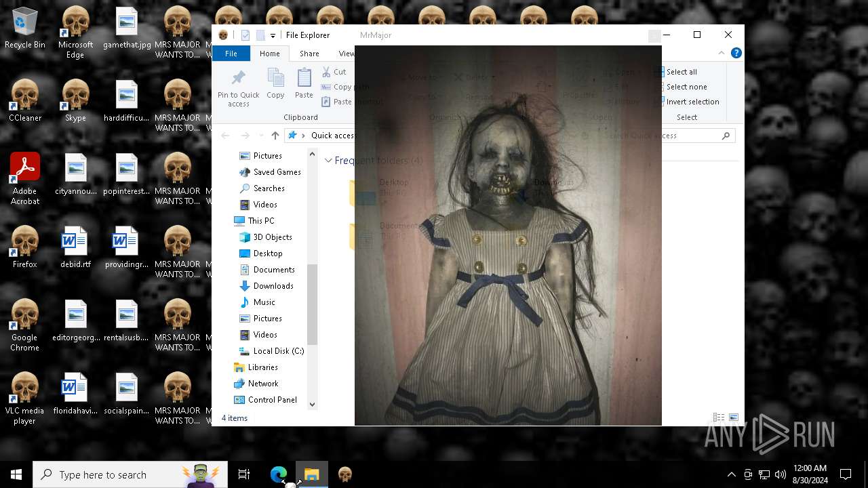Switch to details view in status bar
Viewport: 868px width, 488px height.
tap(718, 418)
